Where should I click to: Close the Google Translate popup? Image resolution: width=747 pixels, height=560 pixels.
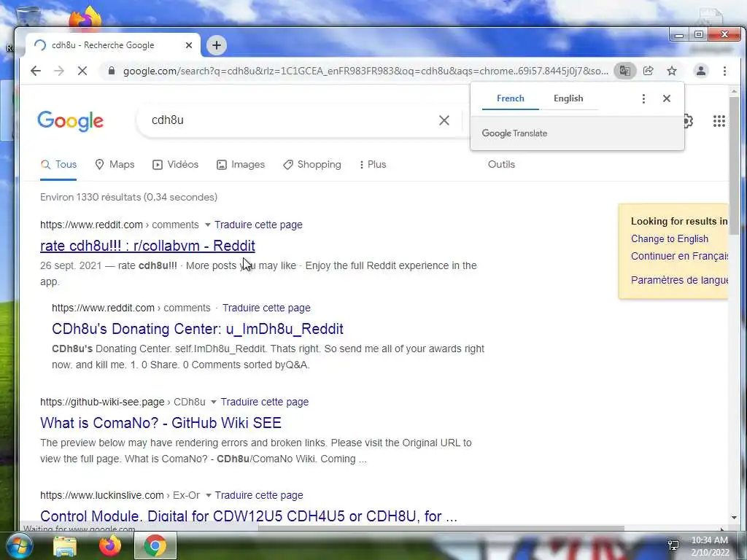667,98
